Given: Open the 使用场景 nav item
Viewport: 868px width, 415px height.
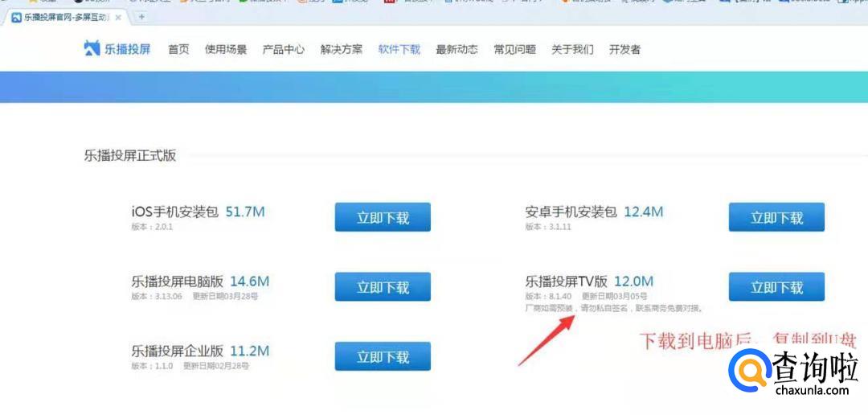Looking at the screenshot, I should tap(226, 49).
